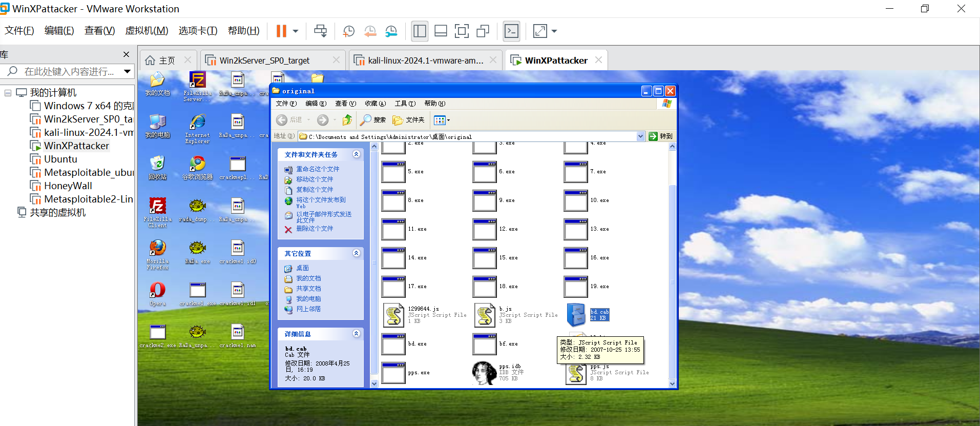This screenshot has height=426, width=980.
Task: Revert virtual machine to previous snapshot
Action: tap(370, 31)
